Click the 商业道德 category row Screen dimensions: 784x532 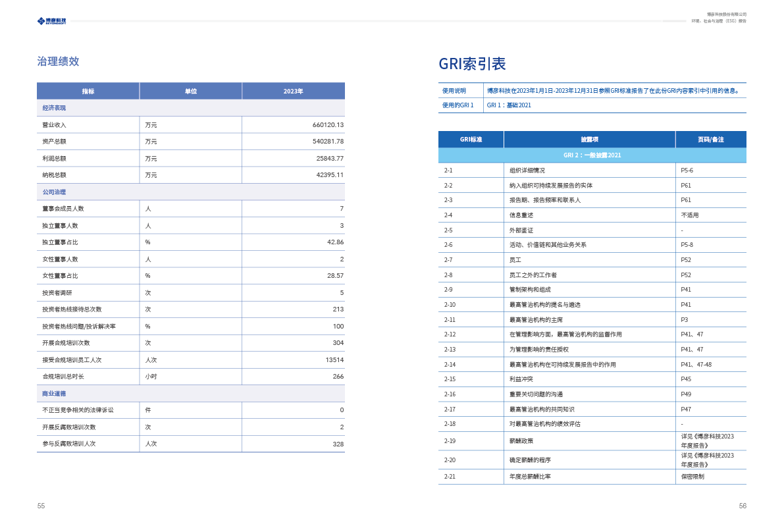(54, 393)
